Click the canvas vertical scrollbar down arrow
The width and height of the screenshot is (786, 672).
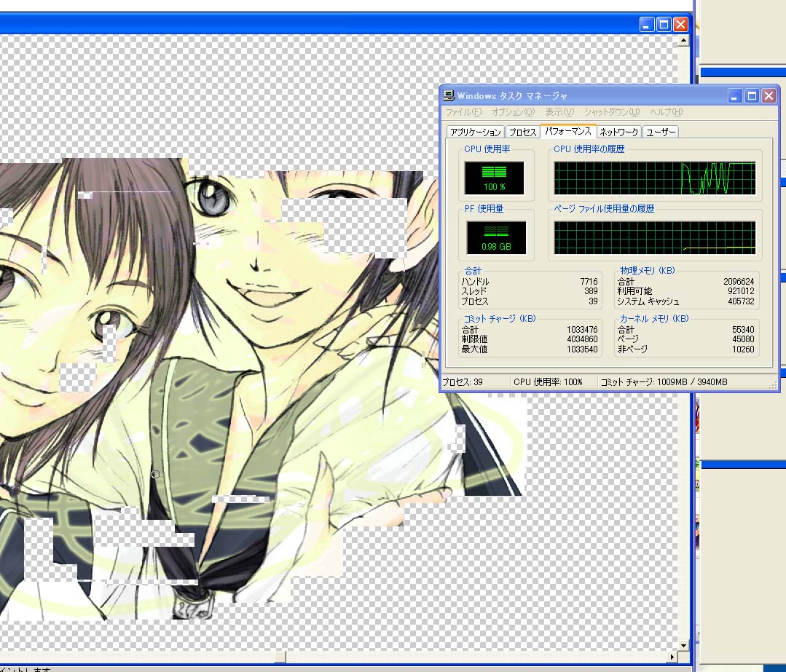point(683,646)
